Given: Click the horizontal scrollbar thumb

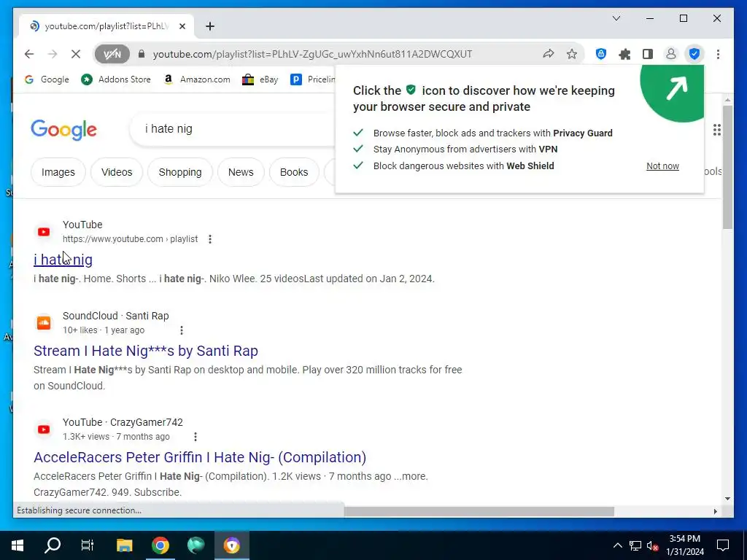Looking at the screenshot, I should click(479, 511).
